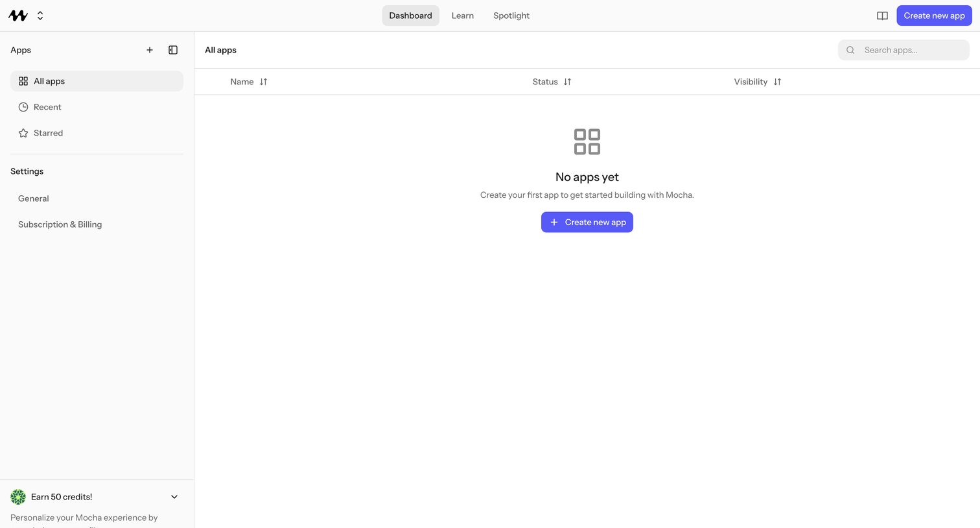Add a new app with plus icon
The width and height of the screenshot is (980, 528).
click(x=150, y=50)
